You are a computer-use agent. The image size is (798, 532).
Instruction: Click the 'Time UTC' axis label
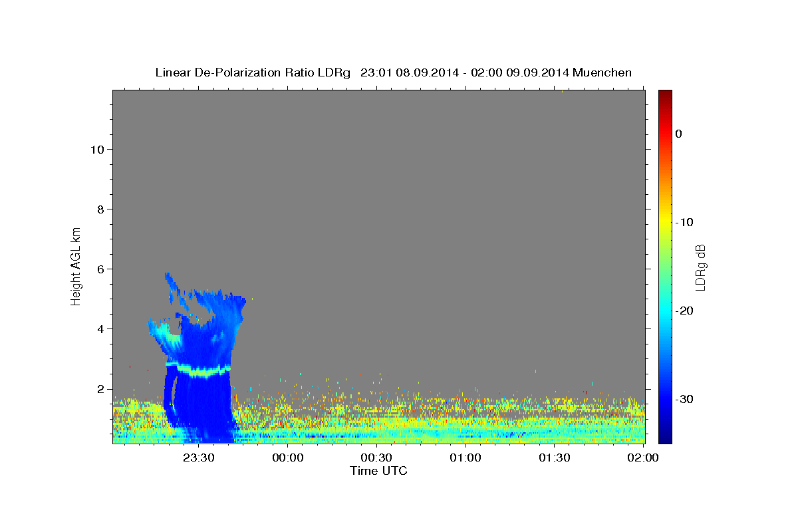tap(378, 471)
